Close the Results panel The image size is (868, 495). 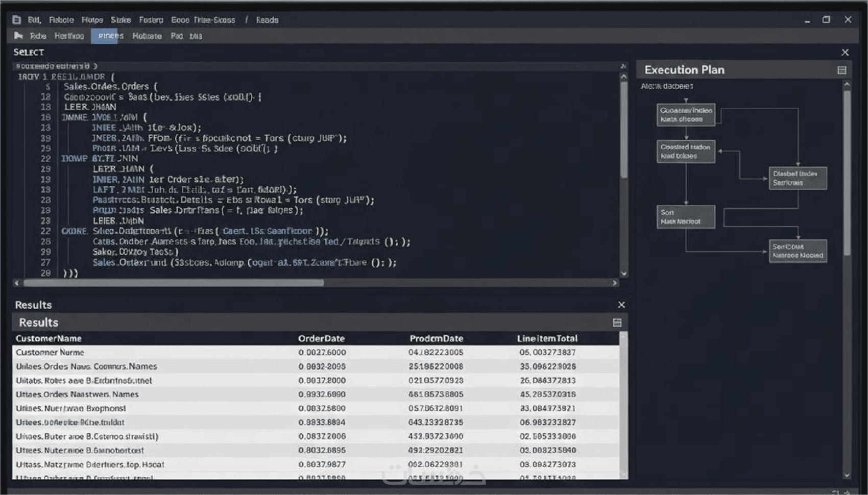(621, 305)
